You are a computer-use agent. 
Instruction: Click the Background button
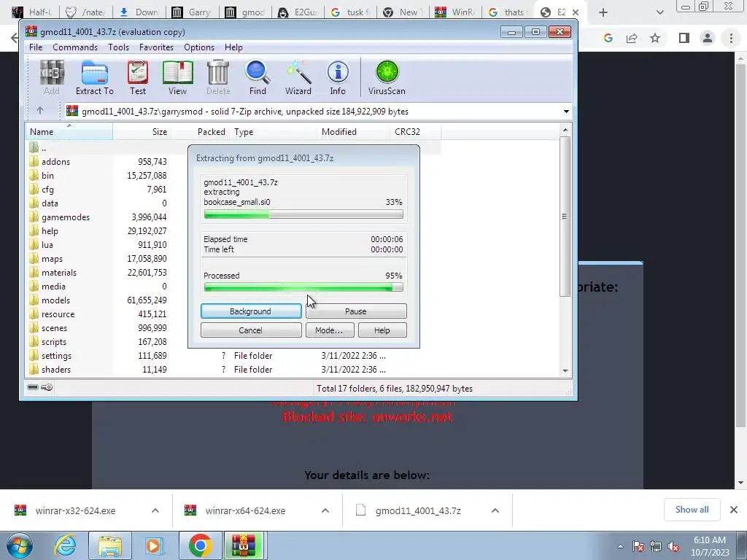(251, 311)
